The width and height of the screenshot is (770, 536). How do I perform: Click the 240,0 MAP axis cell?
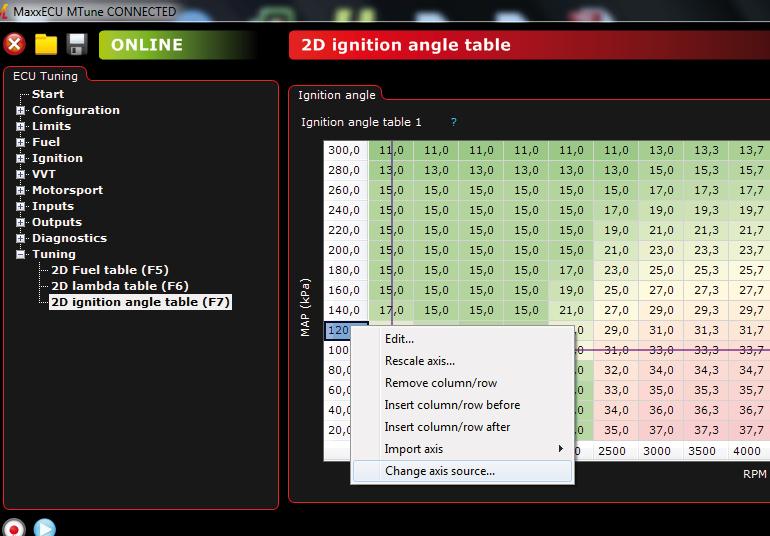point(346,210)
